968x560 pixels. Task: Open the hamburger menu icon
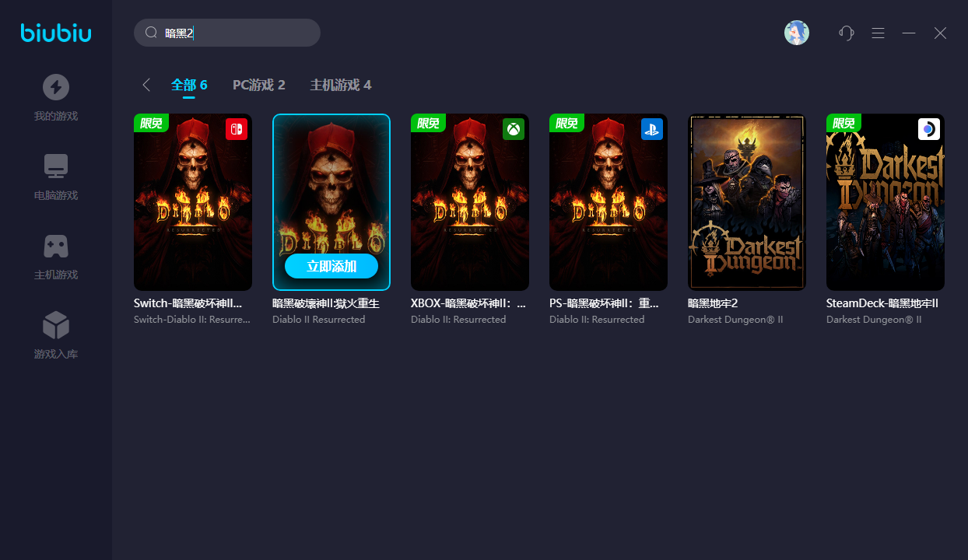(x=878, y=33)
